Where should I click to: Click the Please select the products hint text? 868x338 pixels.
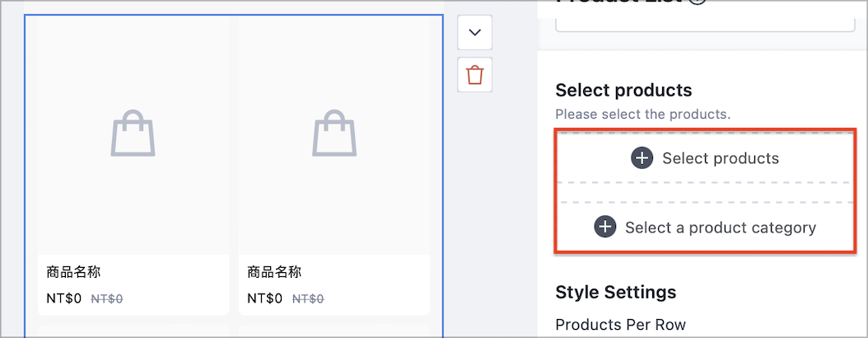[643, 115]
